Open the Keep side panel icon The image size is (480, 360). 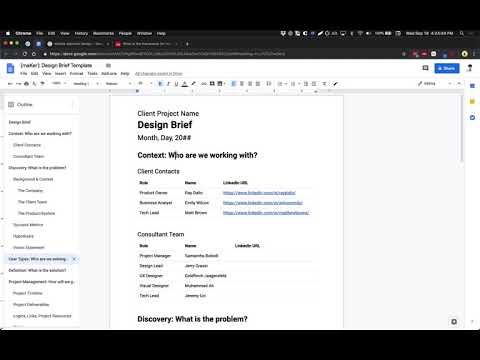coord(472,102)
